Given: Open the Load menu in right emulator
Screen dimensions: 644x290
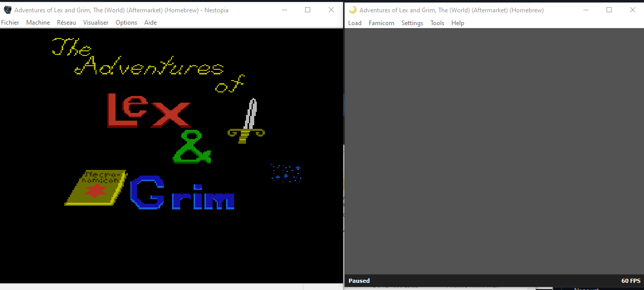Looking at the screenshot, I should (354, 23).
